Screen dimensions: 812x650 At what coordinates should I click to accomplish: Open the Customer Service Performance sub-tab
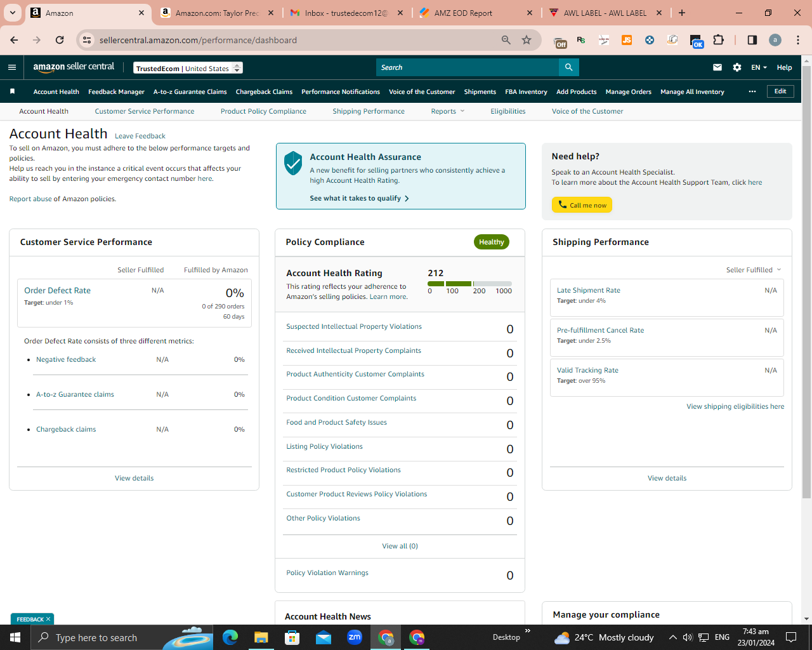(145, 111)
